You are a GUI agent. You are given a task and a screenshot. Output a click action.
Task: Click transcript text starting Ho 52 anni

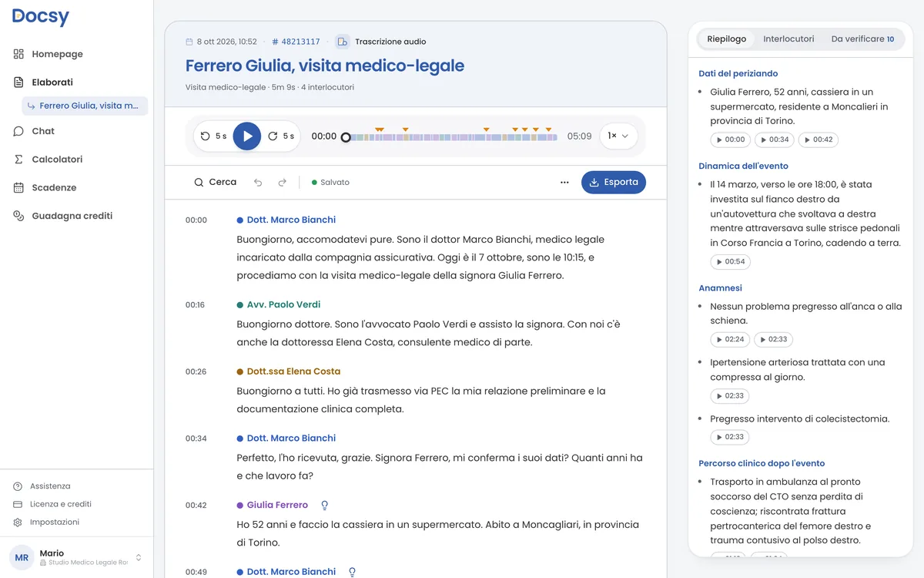[438, 533]
